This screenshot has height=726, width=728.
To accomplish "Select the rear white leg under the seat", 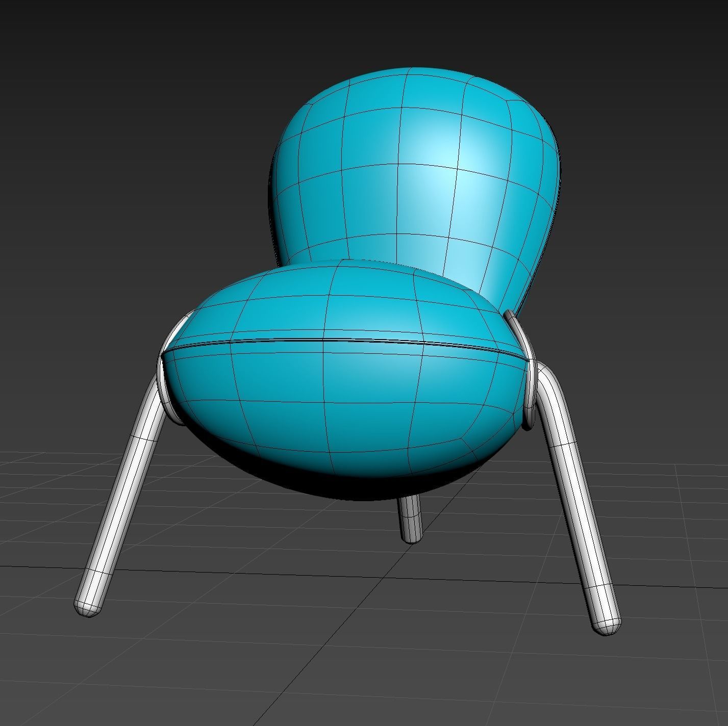I will click(x=411, y=519).
